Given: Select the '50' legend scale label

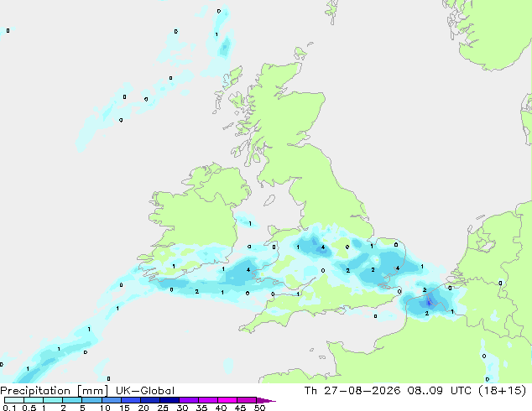Looking at the screenshot, I should coord(259,408).
